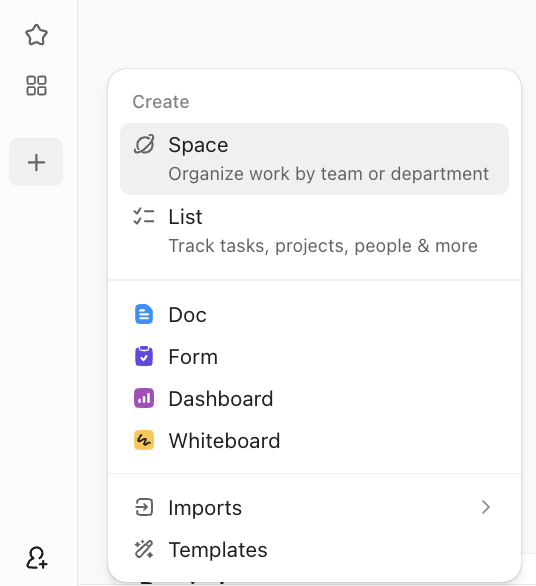Choose List to track tasks
Image resolution: width=536 pixels, height=586 pixels.
(314, 231)
